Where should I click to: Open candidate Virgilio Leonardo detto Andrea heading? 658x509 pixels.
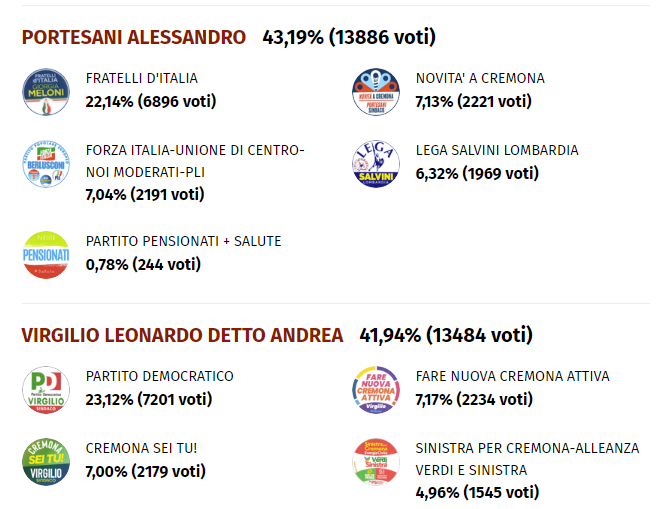tap(182, 335)
